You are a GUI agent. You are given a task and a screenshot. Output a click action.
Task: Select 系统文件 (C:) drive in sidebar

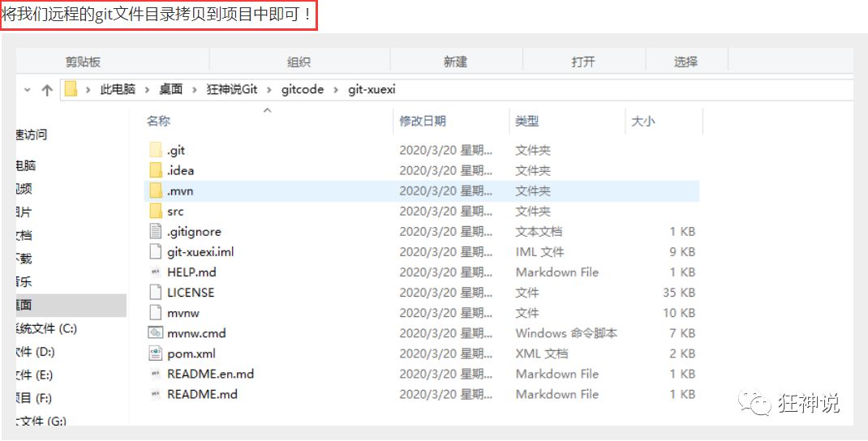coord(46,328)
